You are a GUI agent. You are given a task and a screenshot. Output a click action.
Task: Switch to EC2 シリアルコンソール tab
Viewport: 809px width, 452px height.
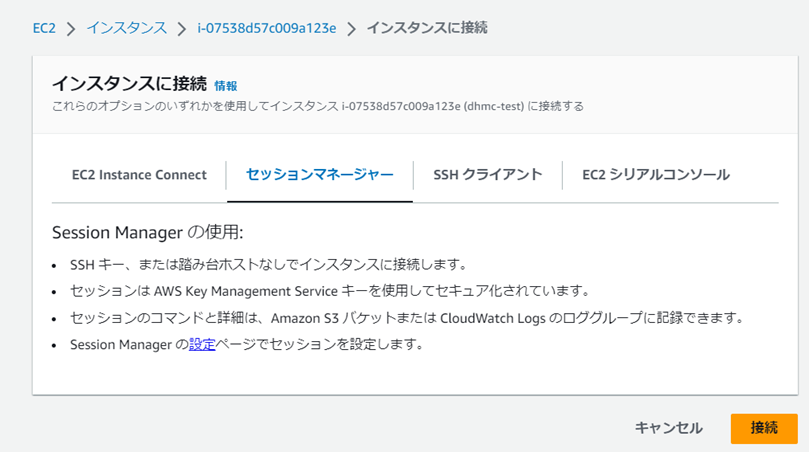(656, 175)
